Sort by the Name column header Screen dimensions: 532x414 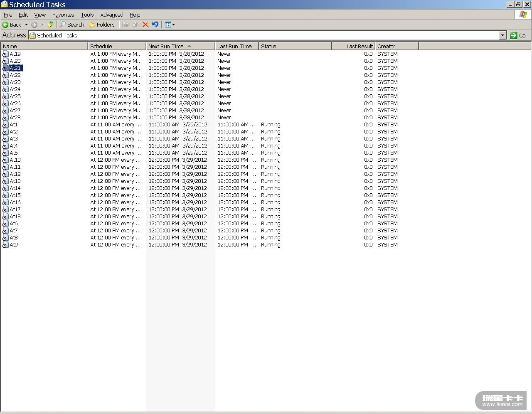(x=44, y=46)
